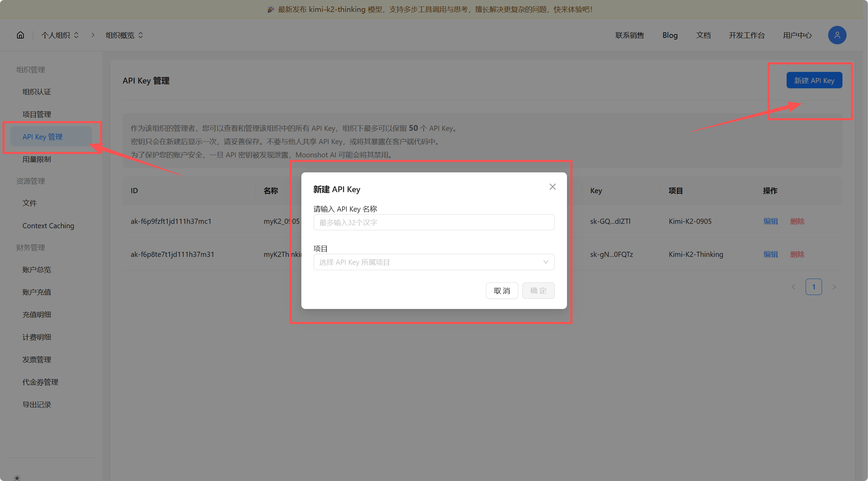The width and height of the screenshot is (868, 481).
Task: Focus the API Key name input field
Action: click(433, 222)
